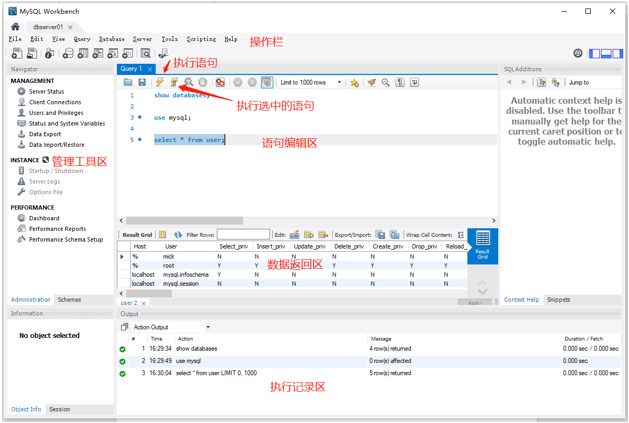Toggle the left sidebar panel visibility

(x=595, y=53)
